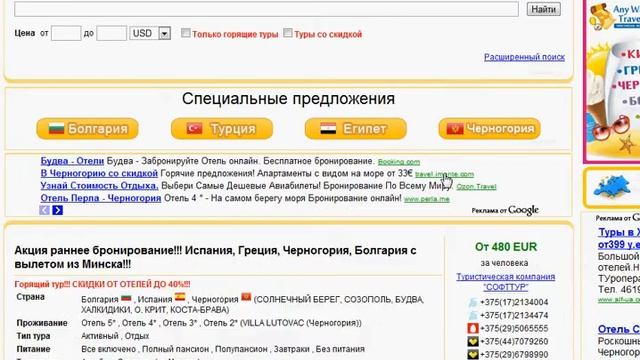Open 'В Черногорию со скидкой' ad link
The width and height of the screenshot is (640, 360).
coord(99,173)
